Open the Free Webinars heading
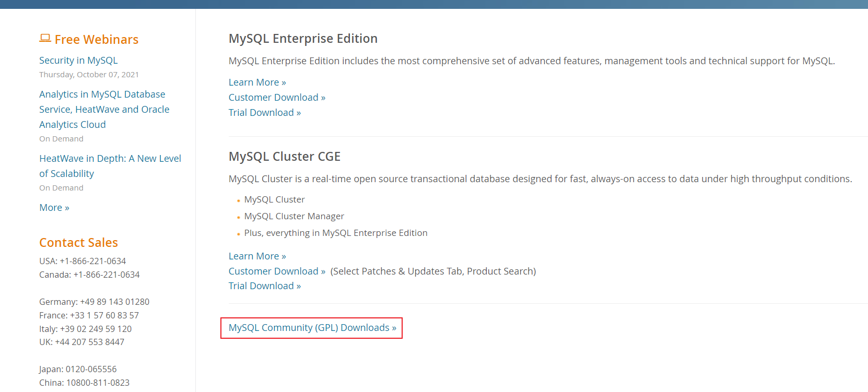This screenshot has height=392, width=868. (x=96, y=40)
